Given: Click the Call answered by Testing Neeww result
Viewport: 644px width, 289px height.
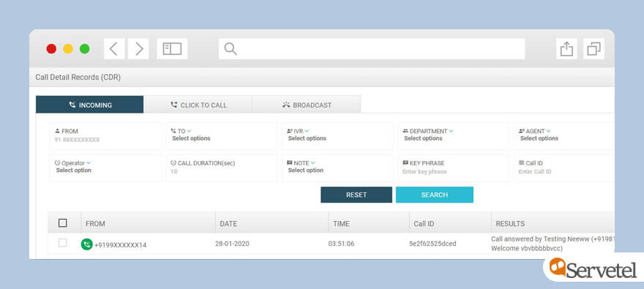Looking at the screenshot, I should 553,244.
